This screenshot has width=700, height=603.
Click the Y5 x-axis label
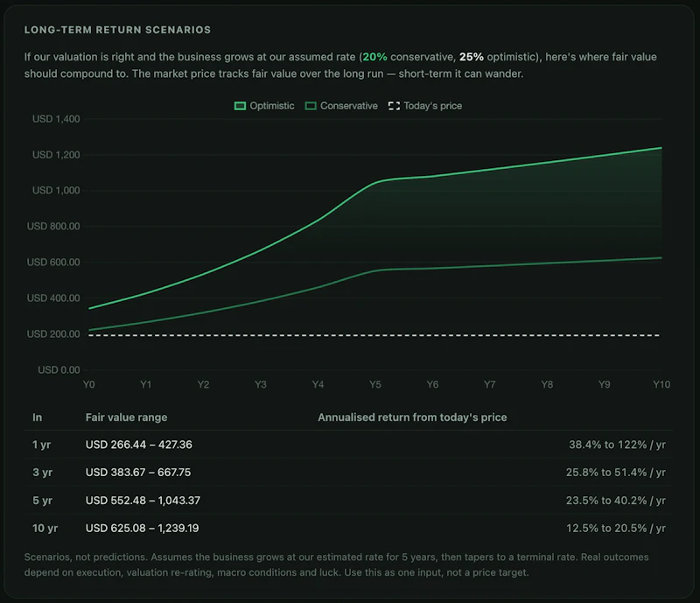coord(375,384)
